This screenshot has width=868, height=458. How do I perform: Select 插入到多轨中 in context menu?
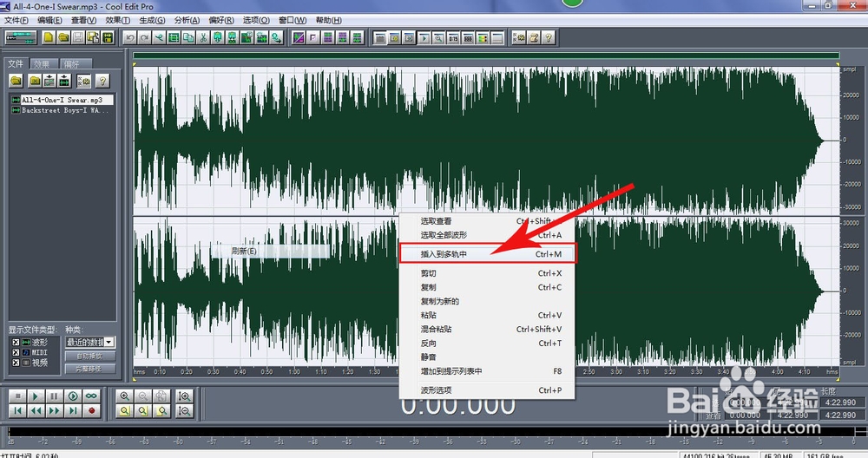tap(488, 254)
